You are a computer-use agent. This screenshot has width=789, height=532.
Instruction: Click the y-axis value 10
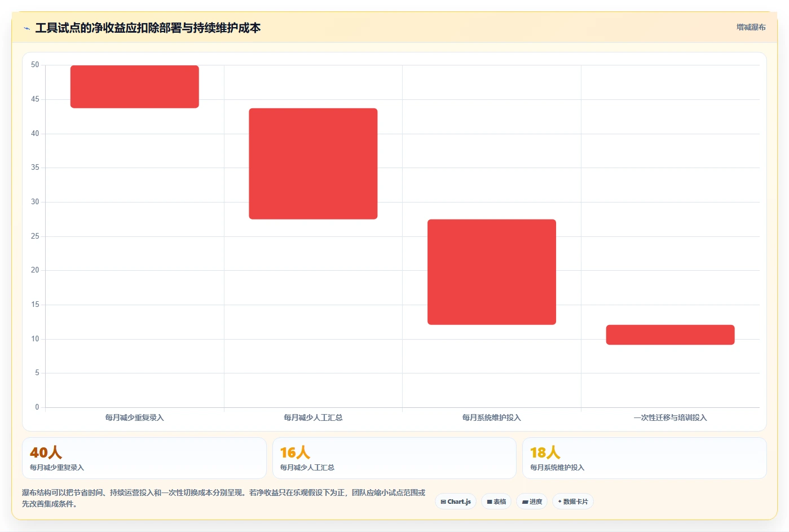(x=35, y=339)
